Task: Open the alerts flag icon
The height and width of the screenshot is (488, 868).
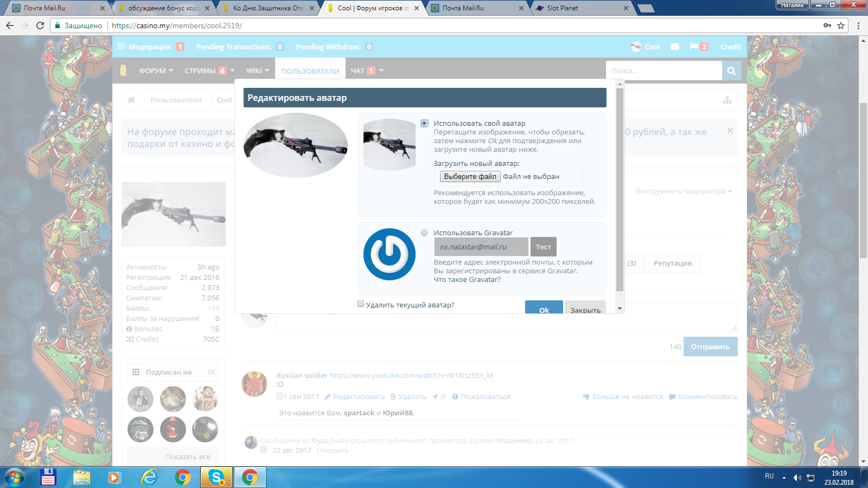Action: tap(699, 47)
